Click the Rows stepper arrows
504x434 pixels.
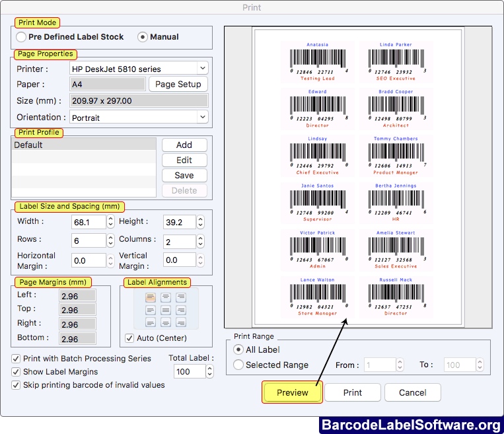[x=110, y=240]
